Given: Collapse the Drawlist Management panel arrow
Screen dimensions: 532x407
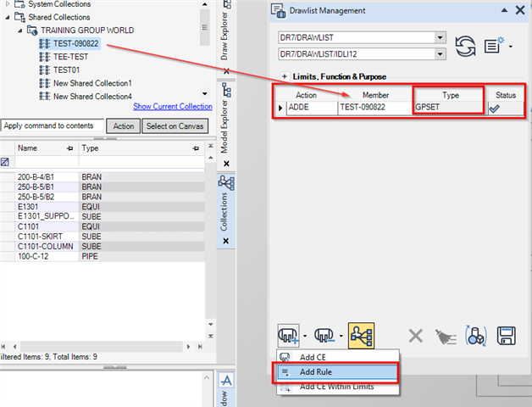Looking at the screenshot, I should click(x=504, y=10).
